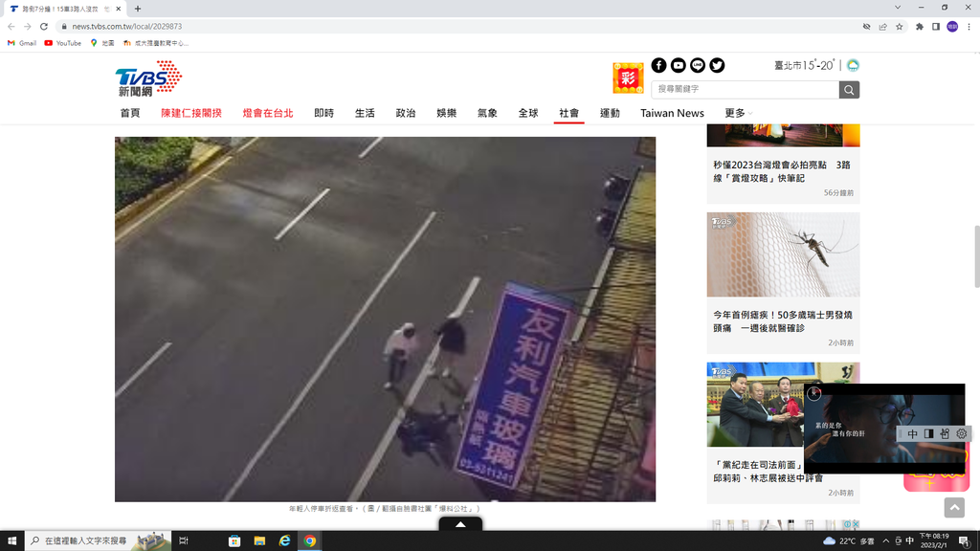Expand the pull-up arrow below article image

point(460,524)
